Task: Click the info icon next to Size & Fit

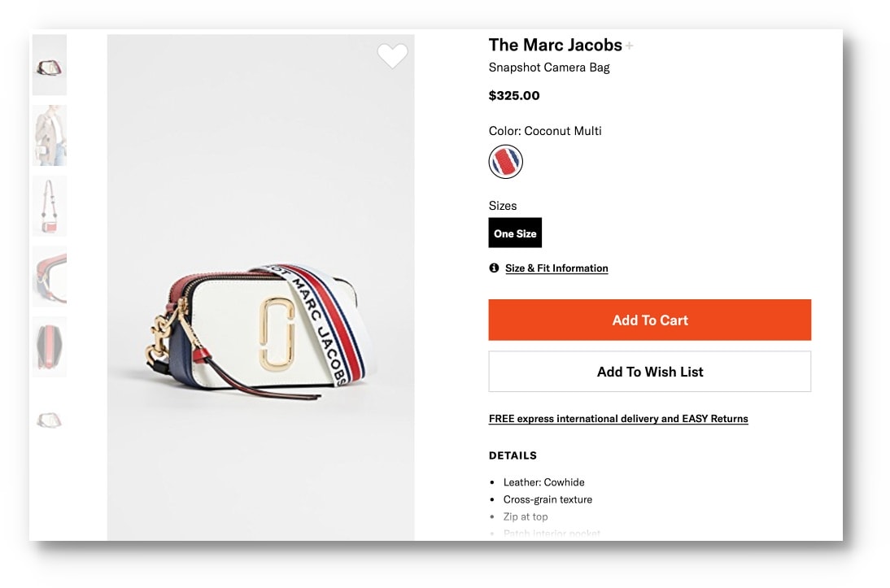Action: click(x=494, y=268)
